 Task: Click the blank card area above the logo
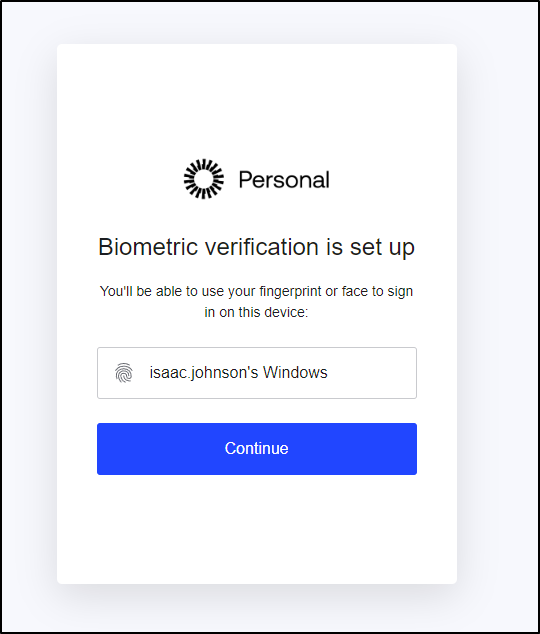click(257, 101)
